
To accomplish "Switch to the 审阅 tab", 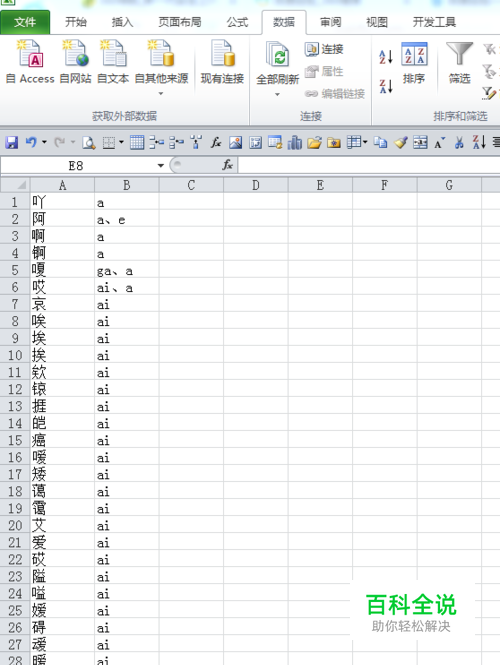I will pos(330,22).
